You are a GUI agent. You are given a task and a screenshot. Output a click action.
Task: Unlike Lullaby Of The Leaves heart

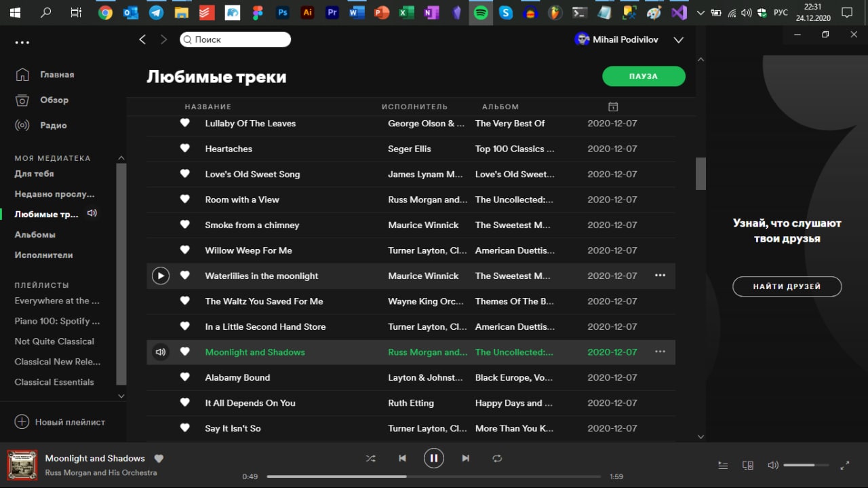(184, 123)
